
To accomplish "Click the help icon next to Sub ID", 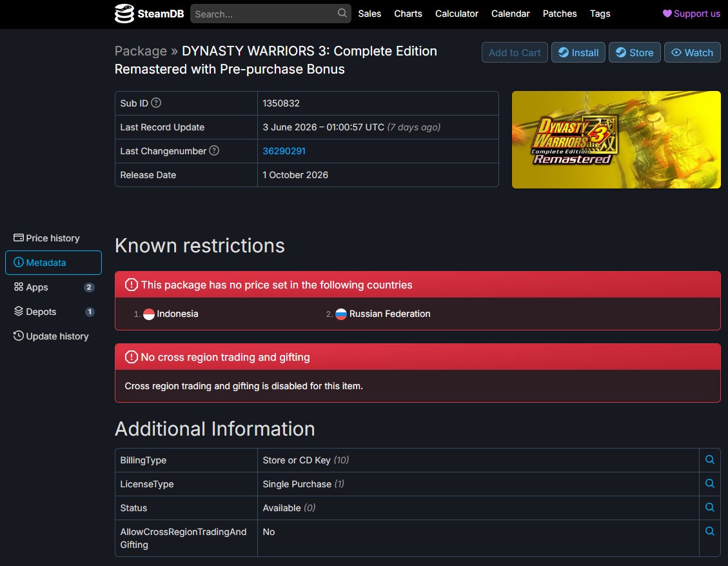I will (x=157, y=103).
